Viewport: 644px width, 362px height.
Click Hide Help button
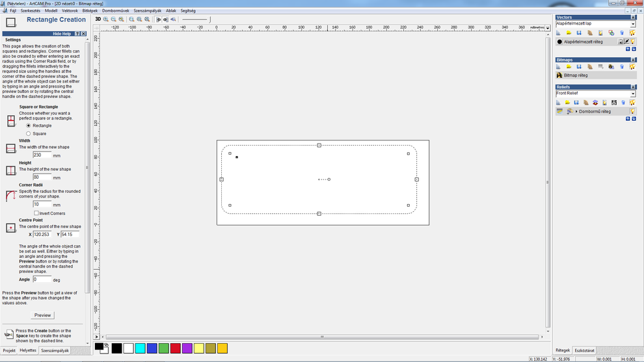[62, 34]
